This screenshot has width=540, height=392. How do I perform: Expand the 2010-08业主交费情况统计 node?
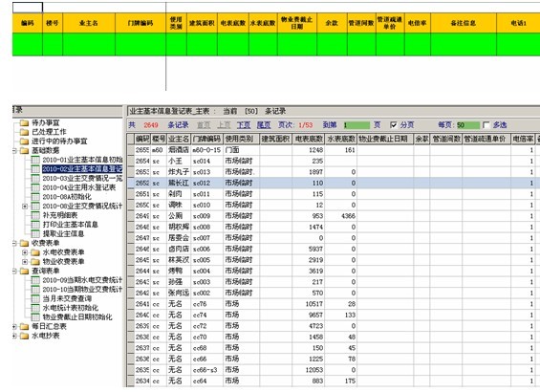click(x=25, y=207)
